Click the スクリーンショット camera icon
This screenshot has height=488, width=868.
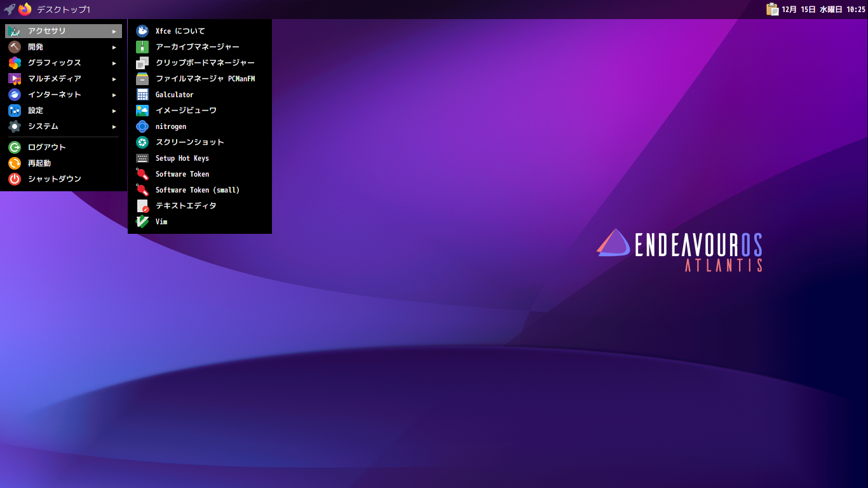(142, 142)
